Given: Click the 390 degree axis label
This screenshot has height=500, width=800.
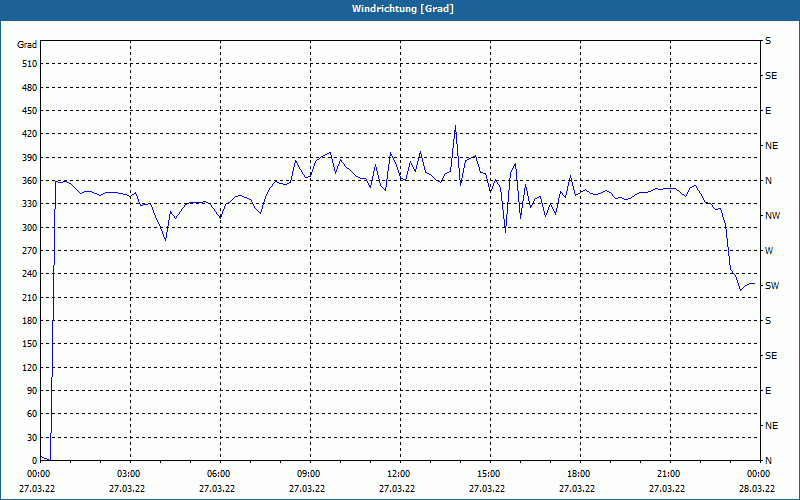Looking at the screenshot, I should coord(30,158).
